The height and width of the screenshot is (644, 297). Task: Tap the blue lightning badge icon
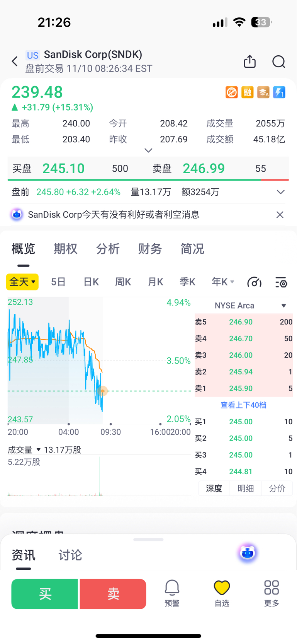pos(279,92)
